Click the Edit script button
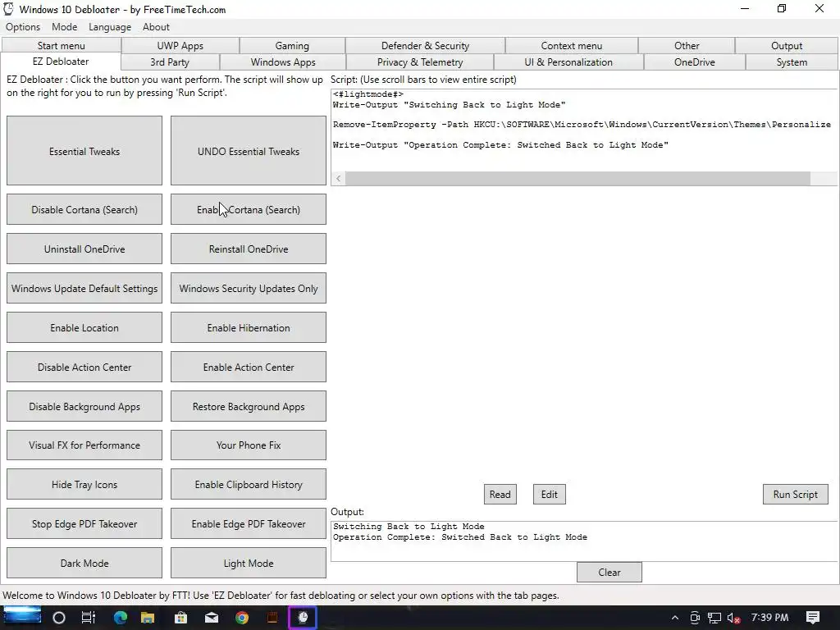Screen dimensions: 840x630 click(x=549, y=494)
